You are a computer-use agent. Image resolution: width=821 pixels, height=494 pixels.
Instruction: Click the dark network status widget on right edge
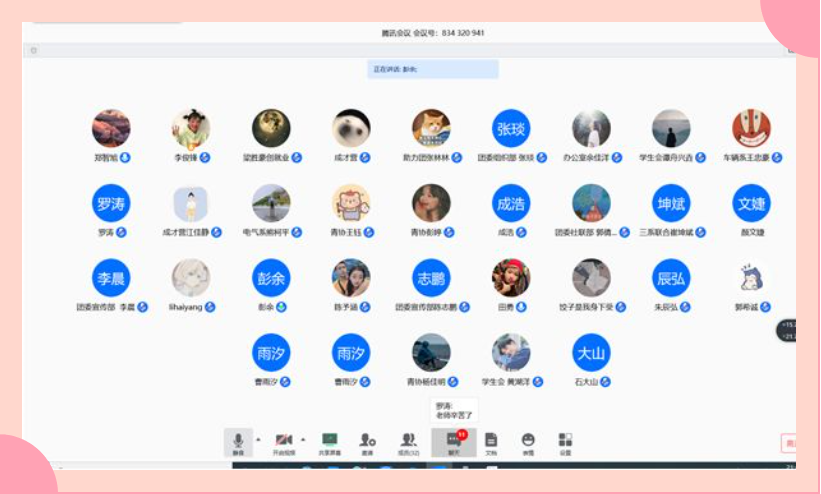coord(788,330)
